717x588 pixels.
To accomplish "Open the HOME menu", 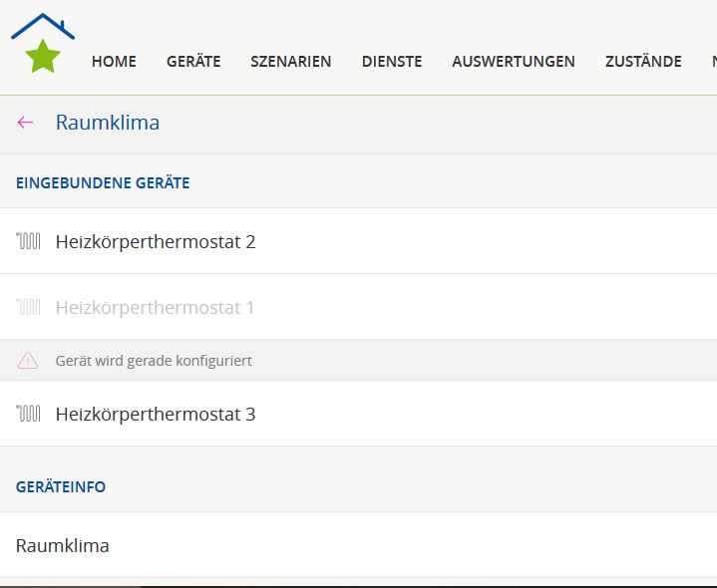I will (x=114, y=62).
